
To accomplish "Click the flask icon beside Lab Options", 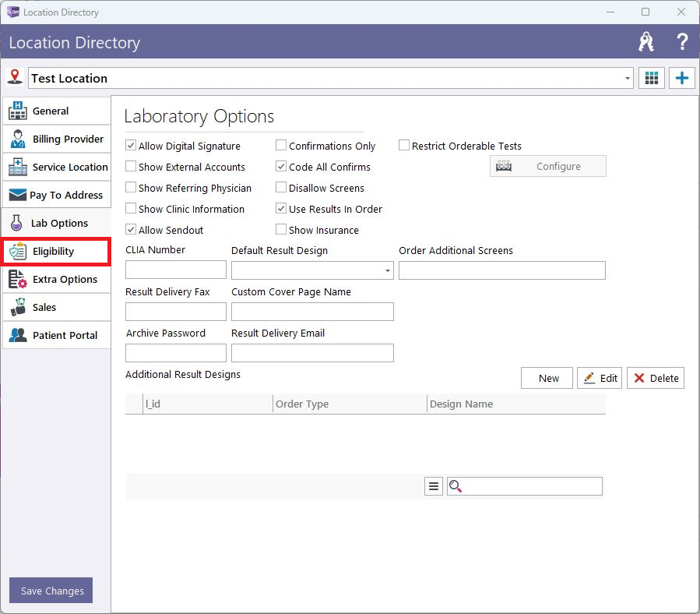I will (x=16, y=223).
